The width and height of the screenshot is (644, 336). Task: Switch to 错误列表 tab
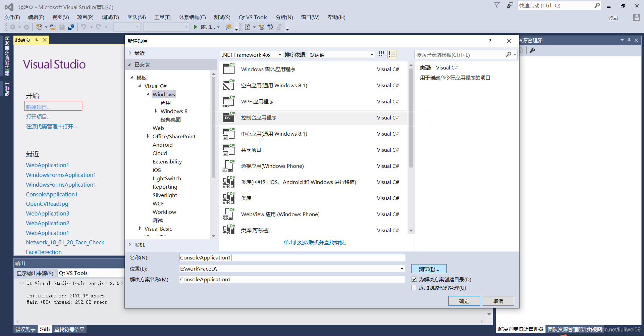tap(25, 329)
